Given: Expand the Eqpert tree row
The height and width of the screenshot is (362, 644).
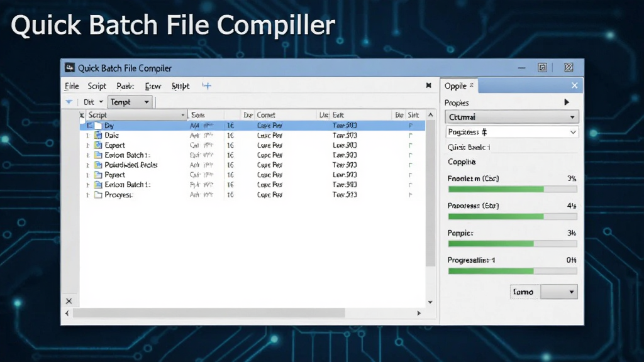Looking at the screenshot, I should pos(88,145).
